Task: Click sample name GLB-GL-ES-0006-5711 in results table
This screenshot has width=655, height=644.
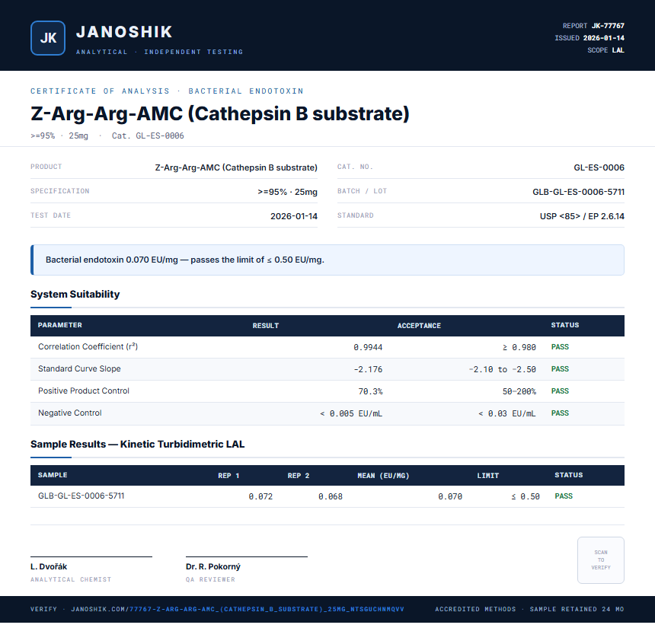Action: (81, 496)
